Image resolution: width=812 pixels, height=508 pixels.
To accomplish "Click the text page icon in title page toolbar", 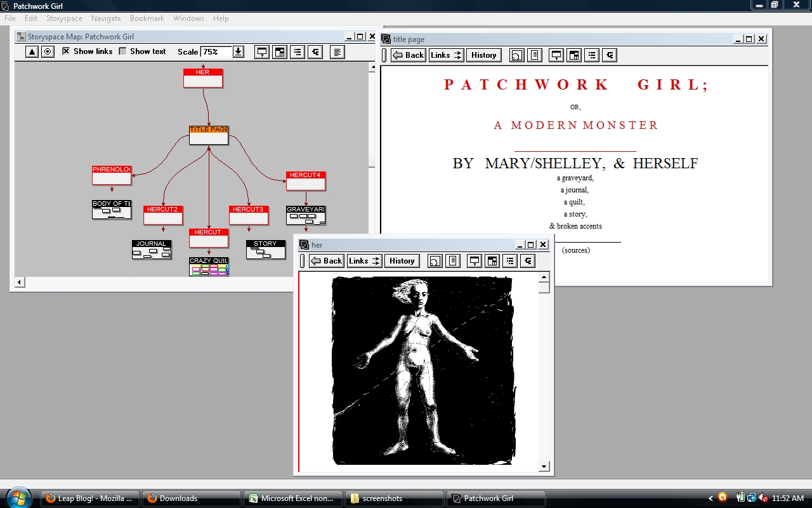I will click(535, 55).
